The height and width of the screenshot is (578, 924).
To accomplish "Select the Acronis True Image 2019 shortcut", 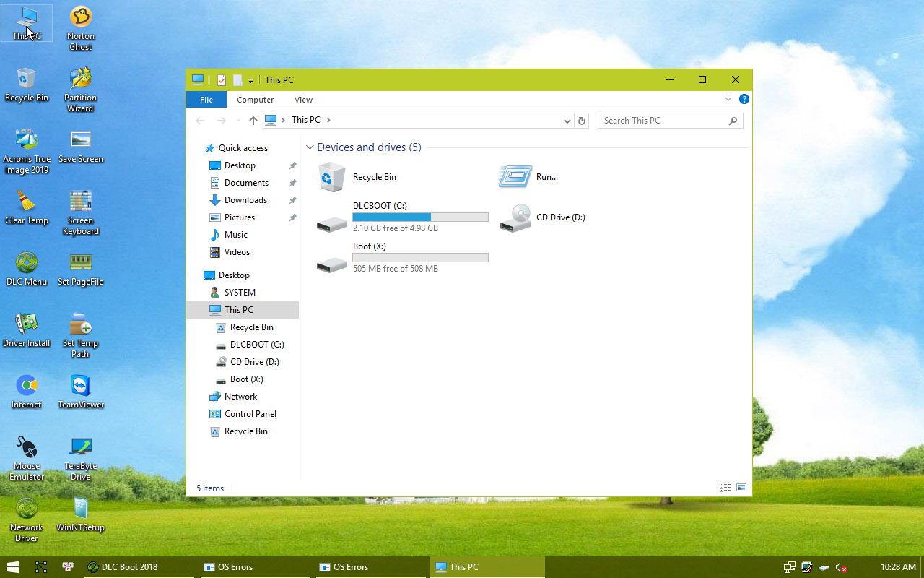I will (x=27, y=152).
